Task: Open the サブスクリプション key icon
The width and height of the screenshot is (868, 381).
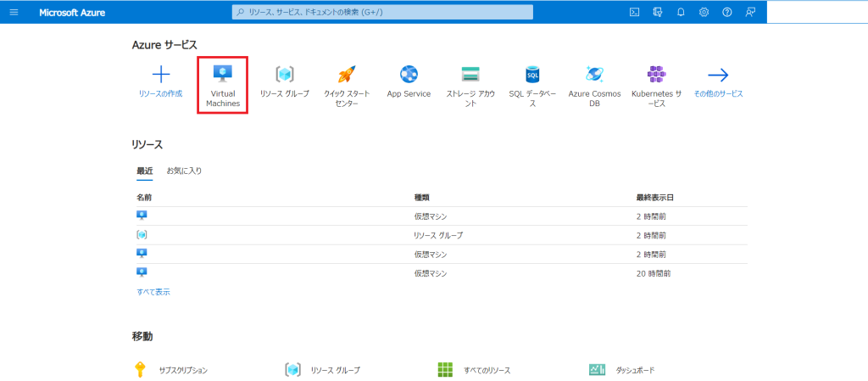Action: click(x=140, y=369)
